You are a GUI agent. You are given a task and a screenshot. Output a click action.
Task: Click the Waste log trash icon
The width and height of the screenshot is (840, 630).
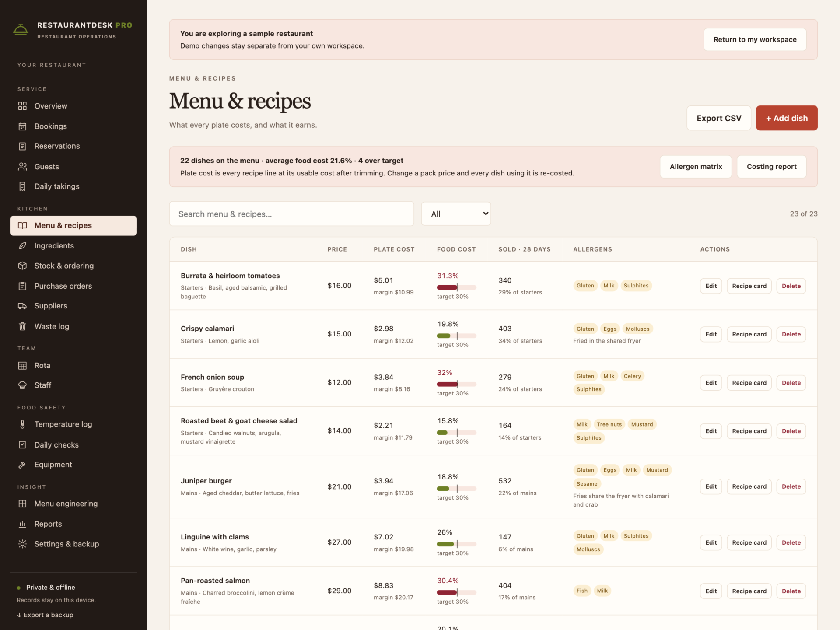[22, 326]
